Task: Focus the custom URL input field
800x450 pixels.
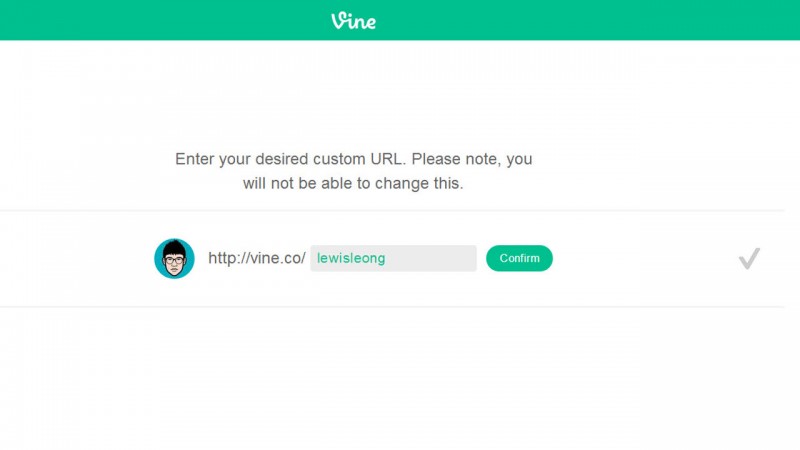Action: (393, 258)
